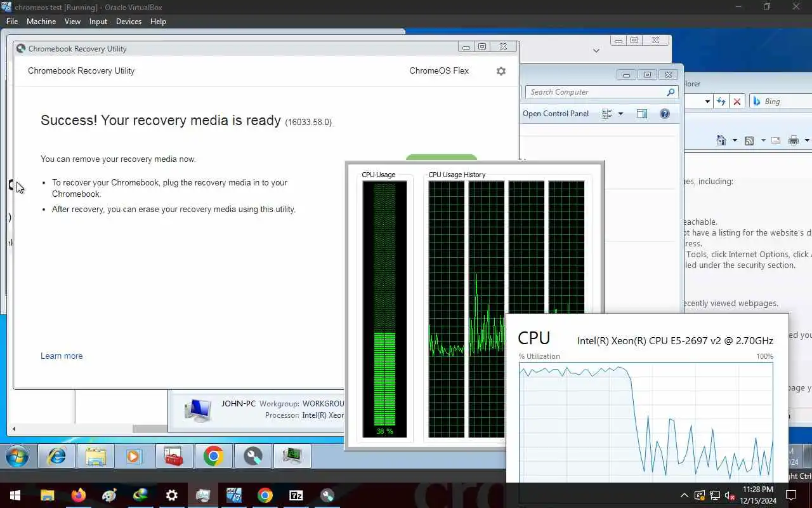Toggle the preview pane icon
Viewport: 812px width, 508px height.
[x=642, y=114]
